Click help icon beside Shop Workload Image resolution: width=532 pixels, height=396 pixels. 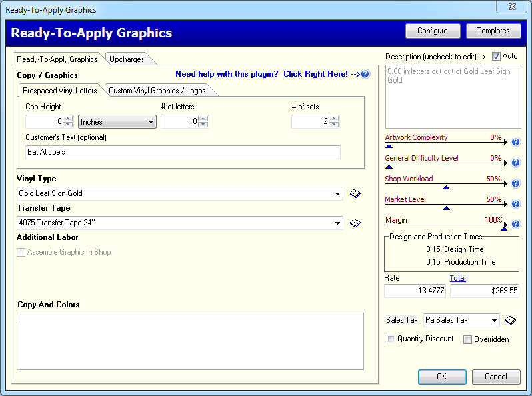tap(515, 183)
